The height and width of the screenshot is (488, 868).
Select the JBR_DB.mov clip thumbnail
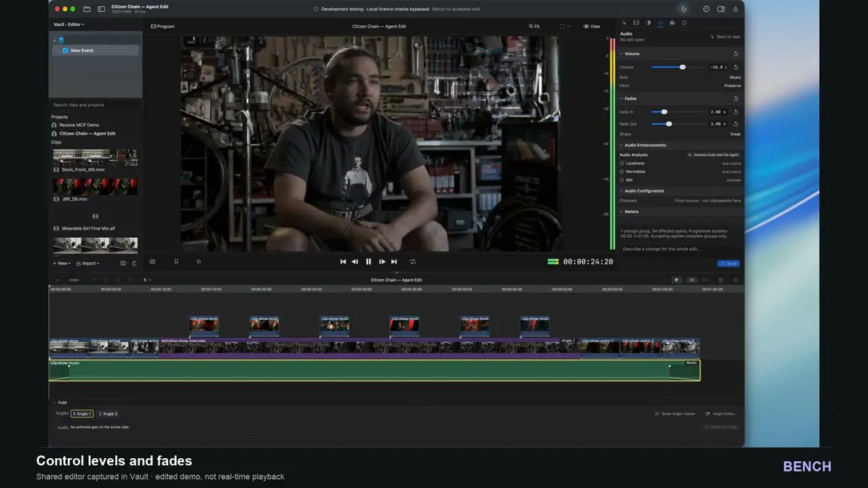(x=95, y=186)
